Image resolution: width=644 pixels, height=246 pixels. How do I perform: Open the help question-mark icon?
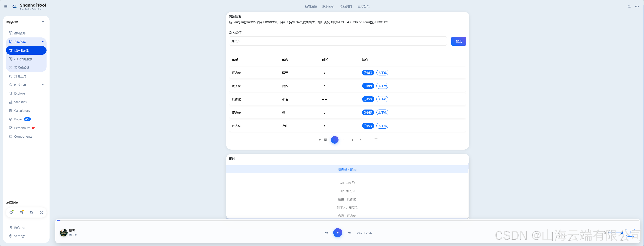41,212
